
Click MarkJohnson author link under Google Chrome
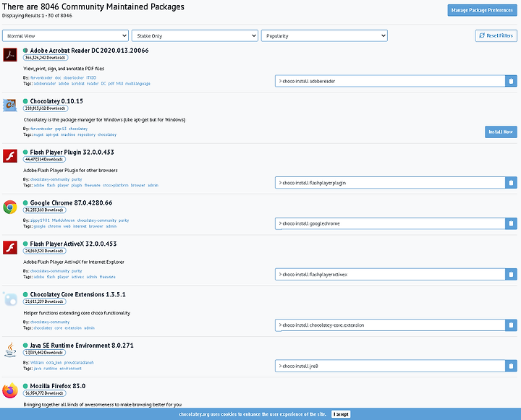[x=63, y=220]
